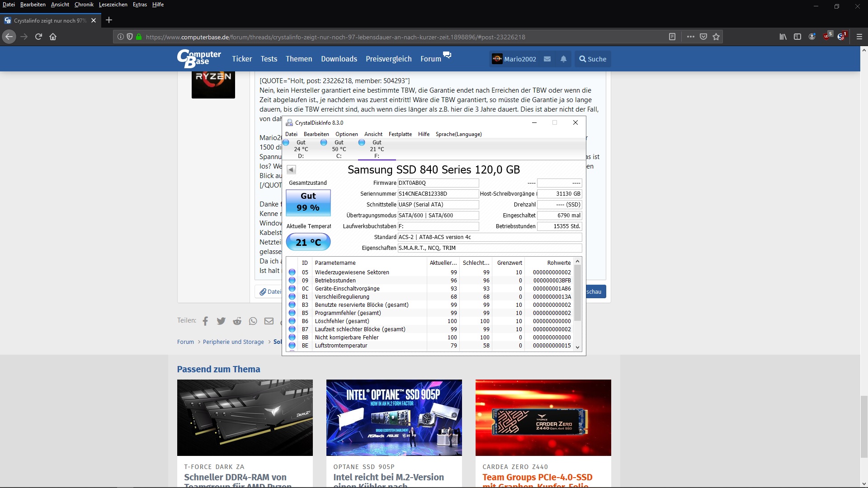Screen dimensions: 868x488
Task: Open the forum messages envelope icon
Action: (547, 59)
